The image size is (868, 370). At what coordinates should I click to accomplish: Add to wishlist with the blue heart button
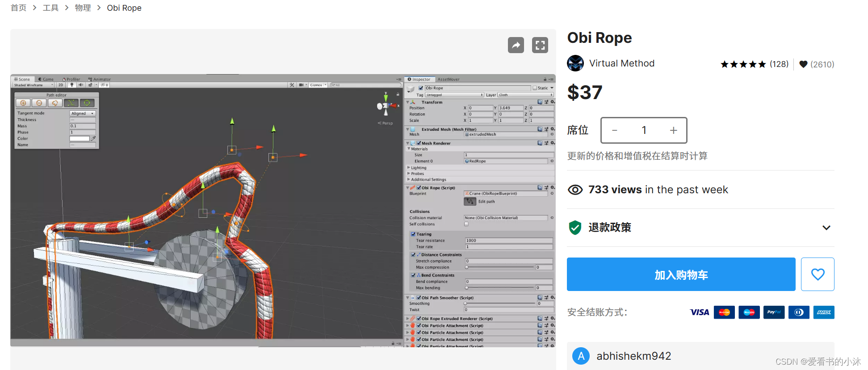(x=818, y=274)
